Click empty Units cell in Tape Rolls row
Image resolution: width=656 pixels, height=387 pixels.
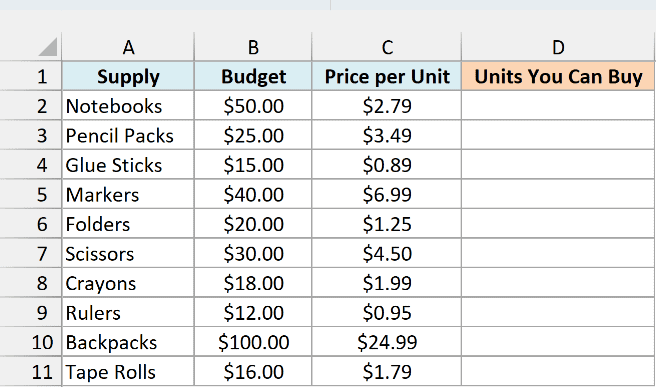(x=559, y=372)
